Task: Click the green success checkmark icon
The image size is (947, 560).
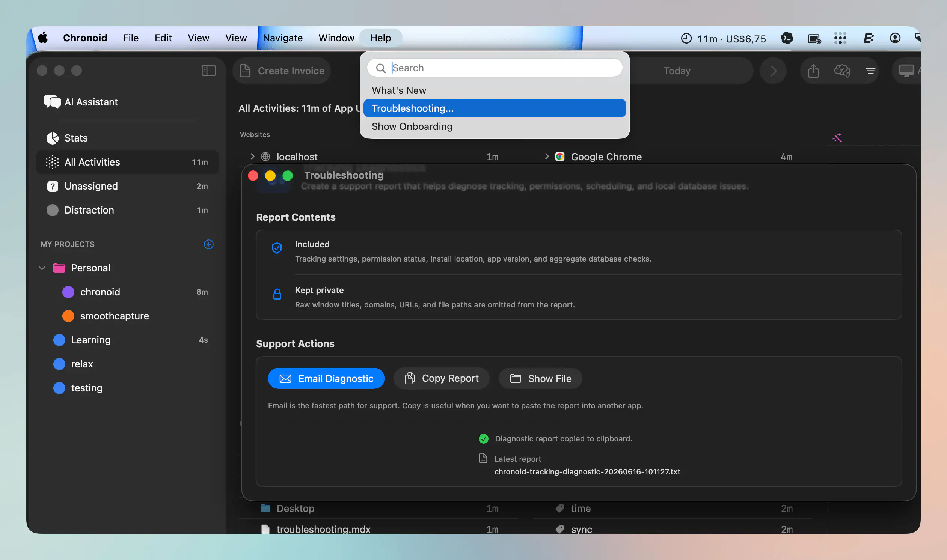Action: tap(484, 439)
